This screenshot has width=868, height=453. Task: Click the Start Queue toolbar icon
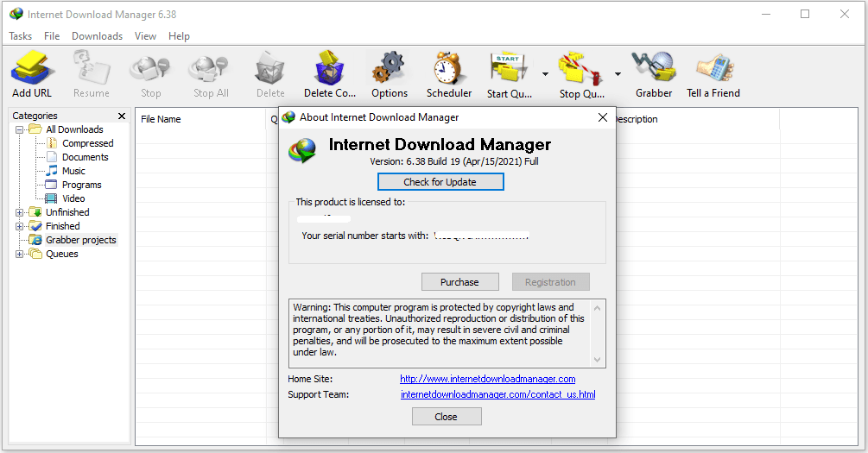(x=510, y=74)
